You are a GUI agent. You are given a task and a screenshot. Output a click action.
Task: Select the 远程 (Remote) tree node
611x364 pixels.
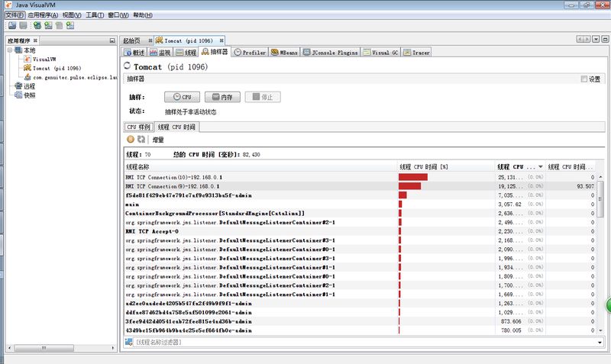tap(25, 86)
